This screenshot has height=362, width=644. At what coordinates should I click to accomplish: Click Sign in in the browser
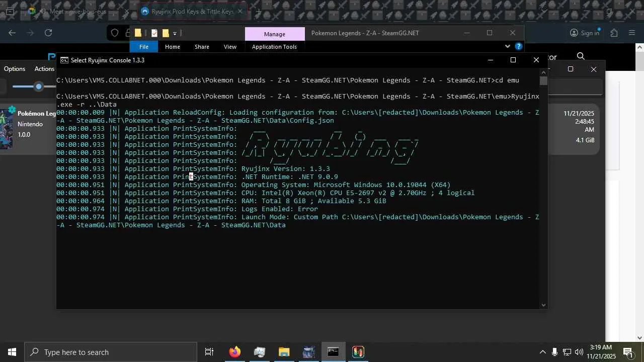tap(585, 33)
